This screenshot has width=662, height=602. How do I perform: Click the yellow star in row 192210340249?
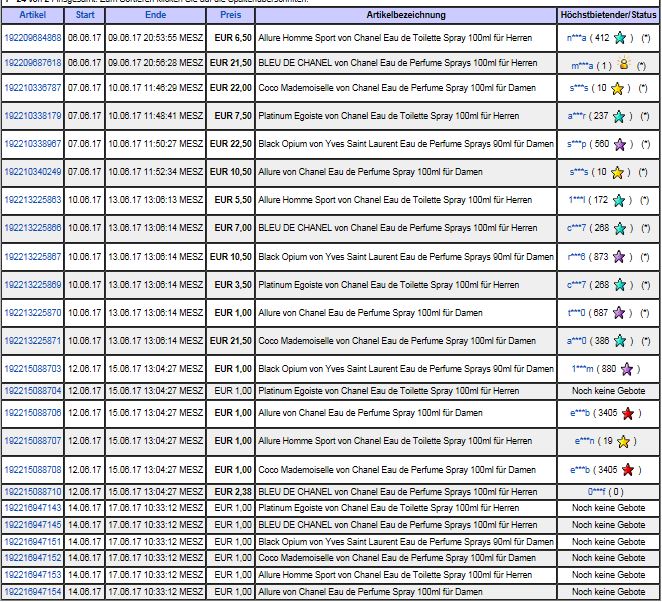(x=617, y=172)
